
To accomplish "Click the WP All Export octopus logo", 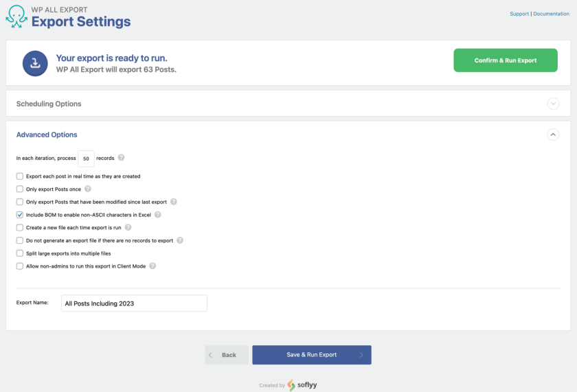I will coord(16,17).
